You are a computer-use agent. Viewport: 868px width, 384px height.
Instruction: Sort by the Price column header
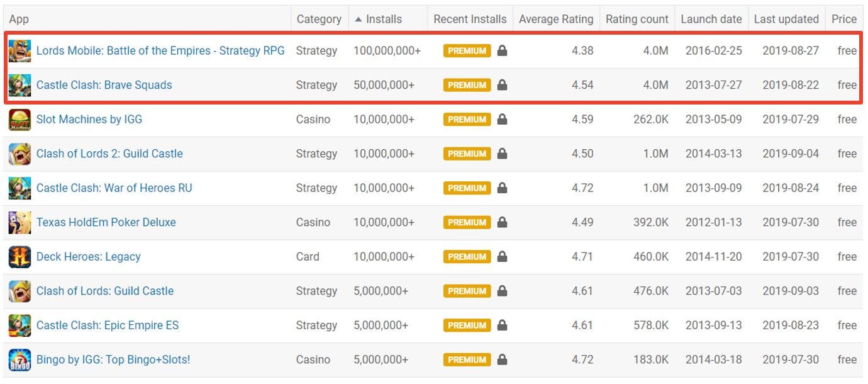(844, 19)
